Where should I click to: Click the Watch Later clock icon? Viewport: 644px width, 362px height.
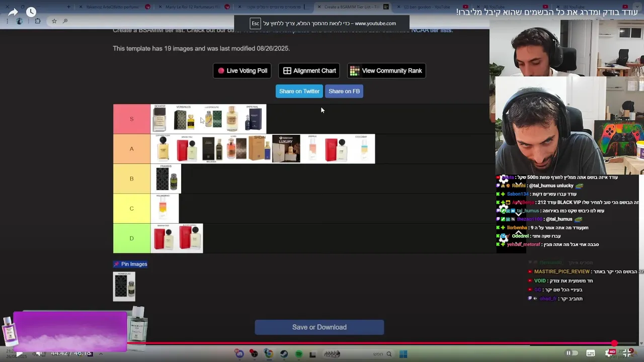click(x=31, y=12)
